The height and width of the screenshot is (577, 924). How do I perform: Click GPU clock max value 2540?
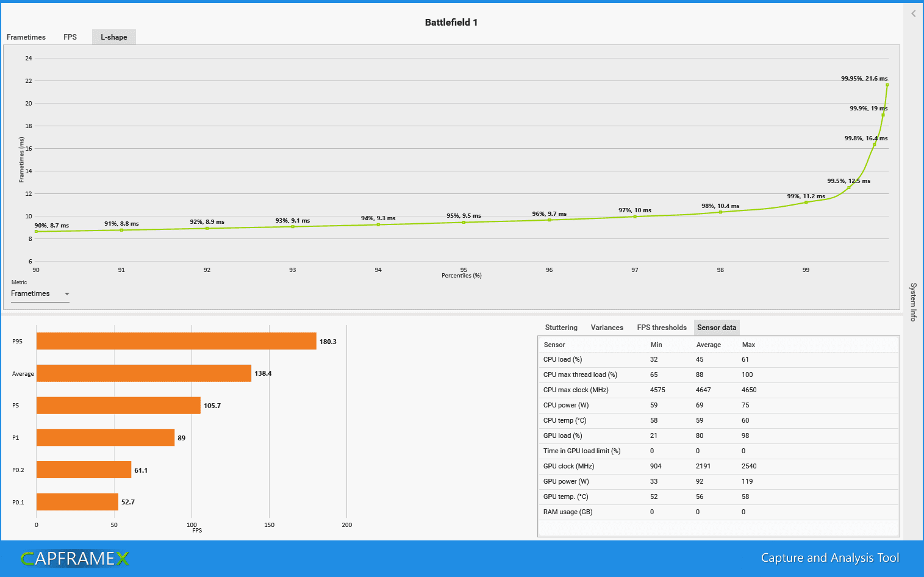pyautogui.click(x=749, y=466)
